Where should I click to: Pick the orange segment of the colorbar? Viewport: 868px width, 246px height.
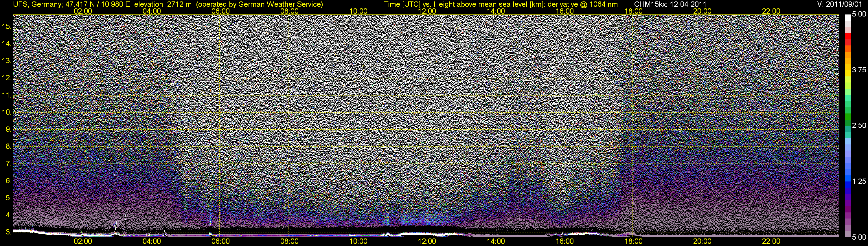coord(847,55)
